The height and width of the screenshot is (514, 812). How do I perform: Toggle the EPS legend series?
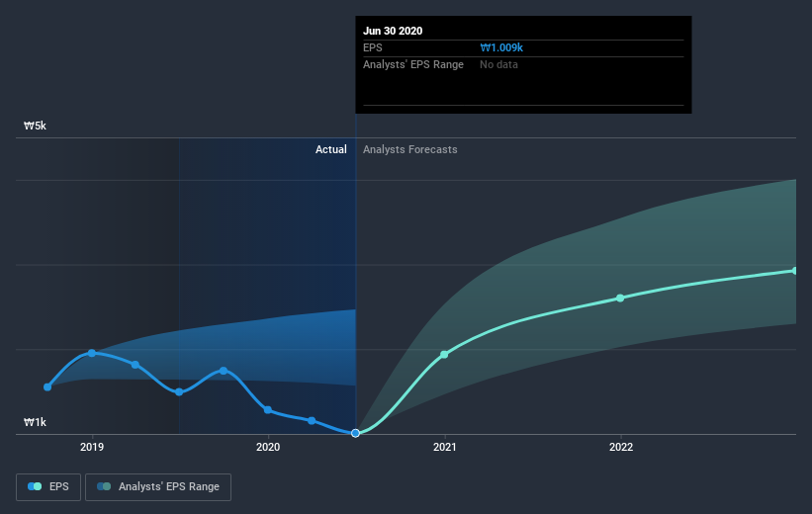coord(48,486)
